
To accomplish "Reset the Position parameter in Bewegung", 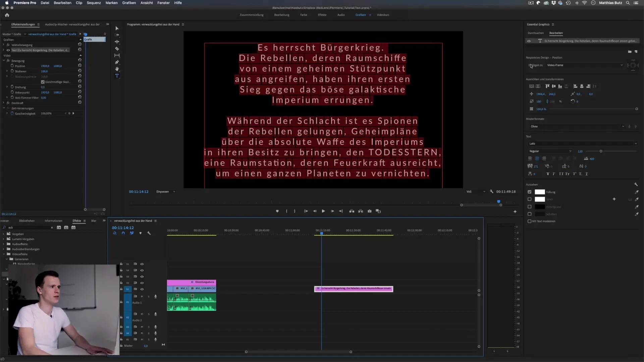I will coord(79,66).
